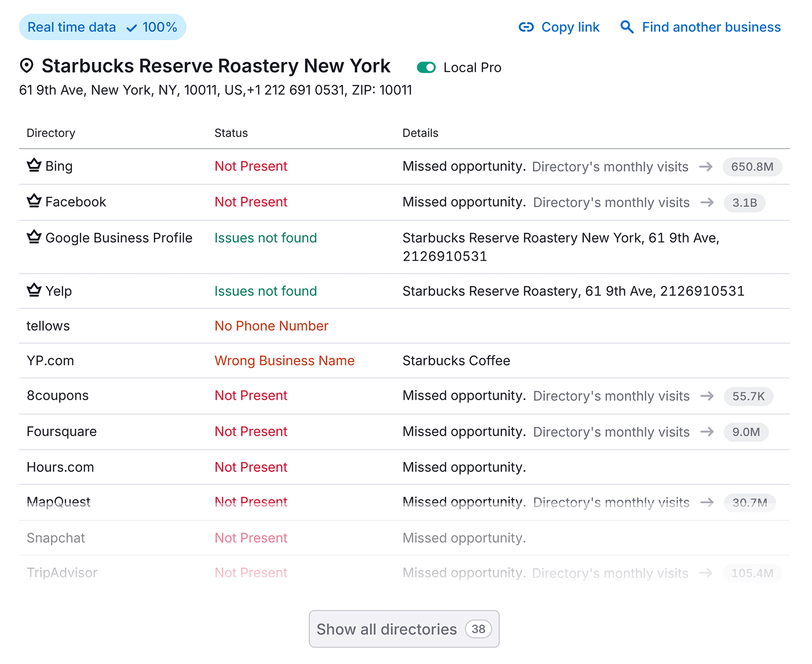Click the arrow beside Bing's monthly visits
This screenshot has width=812, height=664.
click(706, 167)
